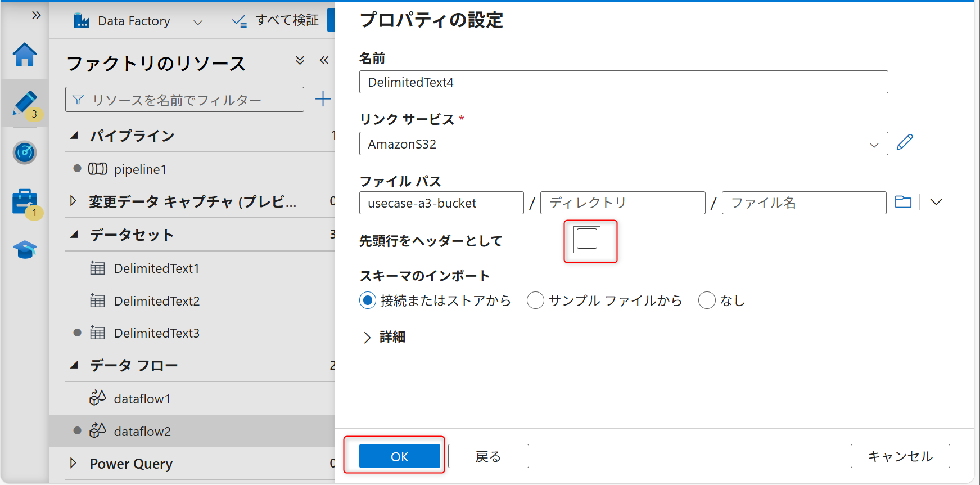This screenshot has height=485, width=980.
Task: Click the dataflow2 data flow icon
Action: [x=98, y=430]
